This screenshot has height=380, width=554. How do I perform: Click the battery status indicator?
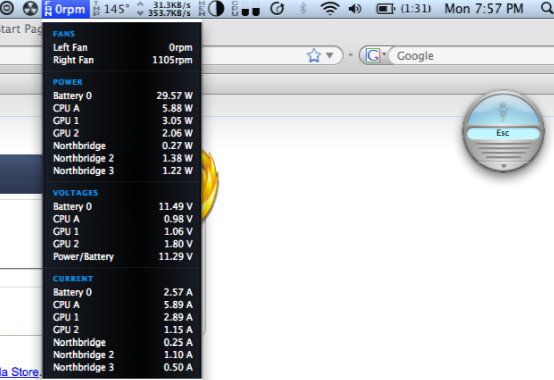pyautogui.click(x=403, y=9)
